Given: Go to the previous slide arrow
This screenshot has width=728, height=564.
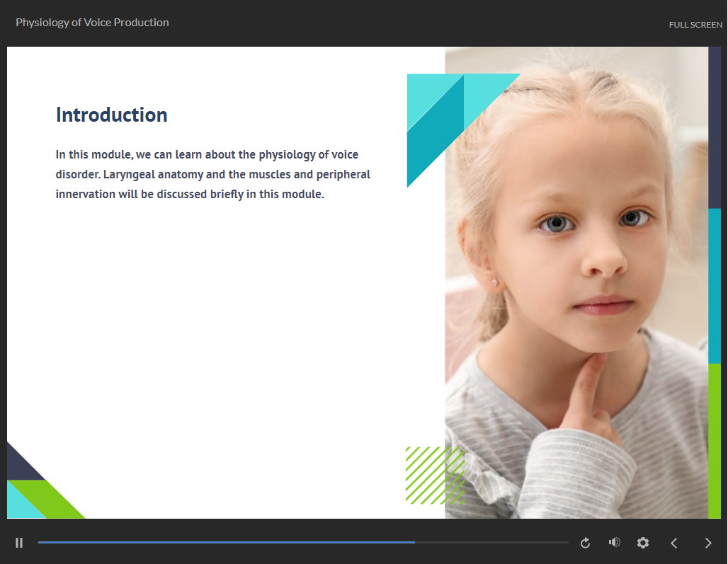Looking at the screenshot, I should tap(674, 543).
